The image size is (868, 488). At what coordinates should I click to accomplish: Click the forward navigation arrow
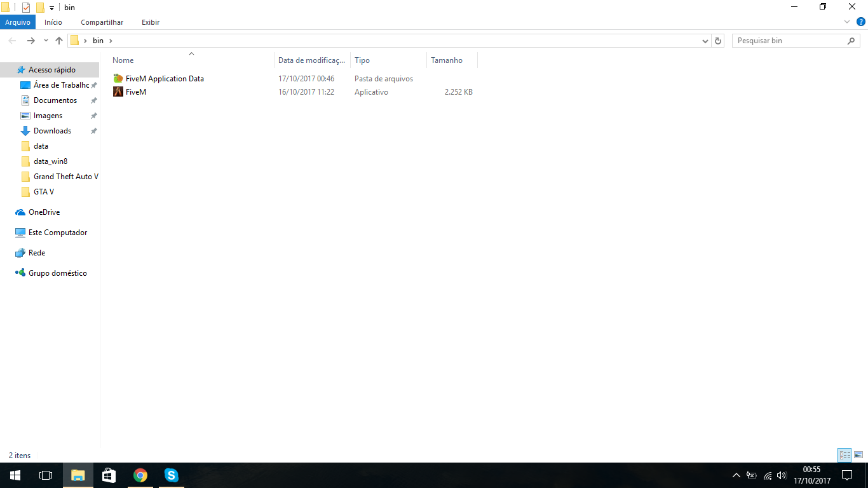[x=31, y=41]
